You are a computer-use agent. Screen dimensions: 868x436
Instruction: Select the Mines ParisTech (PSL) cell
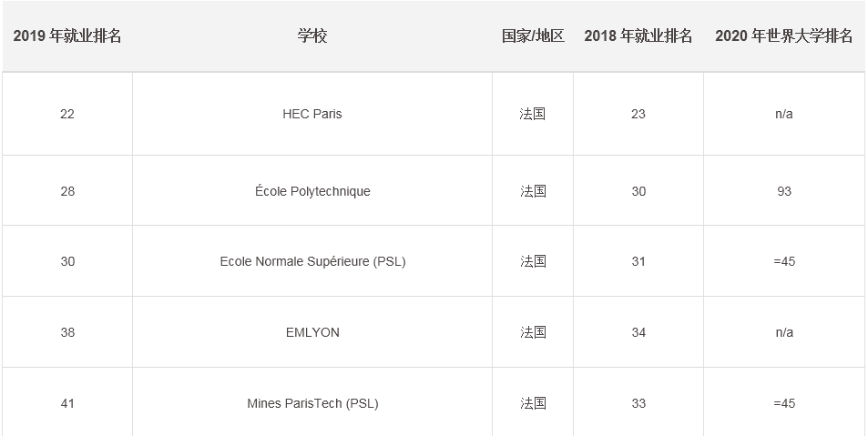click(x=312, y=403)
